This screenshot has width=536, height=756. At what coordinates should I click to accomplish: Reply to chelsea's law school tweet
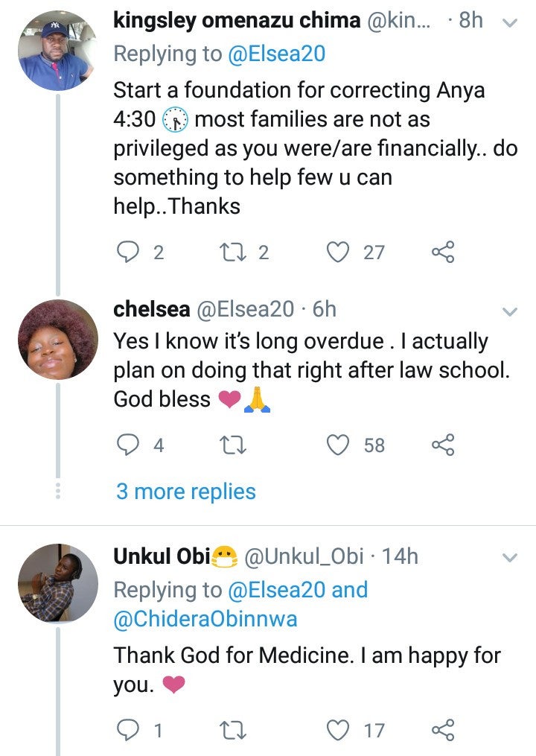coord(130,445)
